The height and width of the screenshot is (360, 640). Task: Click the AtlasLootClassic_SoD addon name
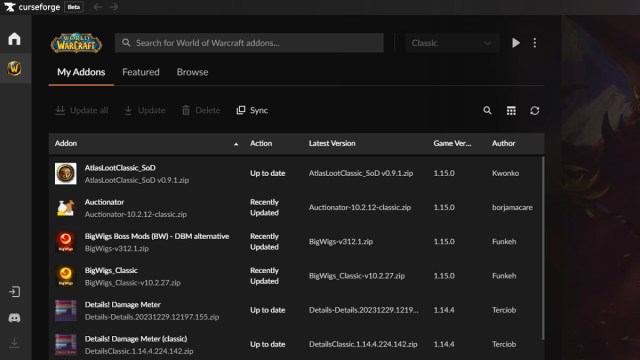120,168
